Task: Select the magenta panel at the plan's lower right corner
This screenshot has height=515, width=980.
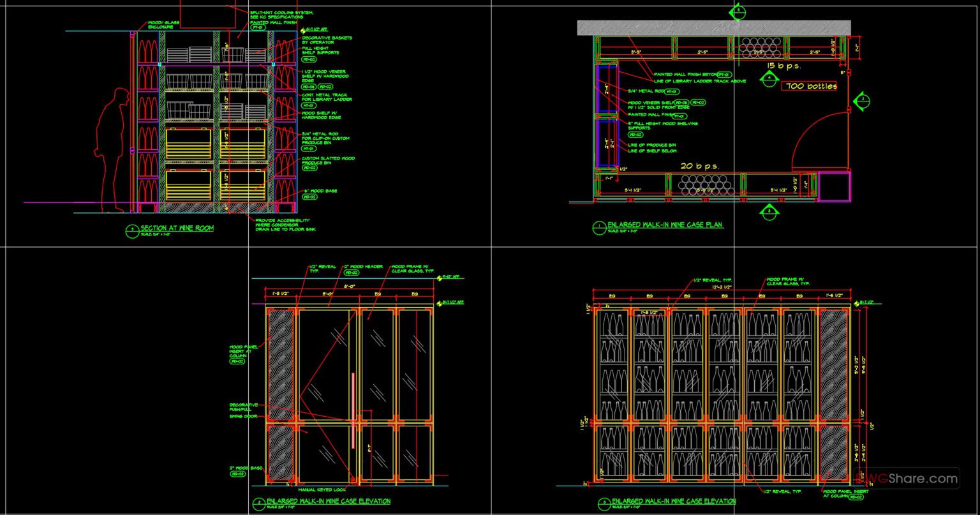Action: pyautogui.click(x=836, y=185)
